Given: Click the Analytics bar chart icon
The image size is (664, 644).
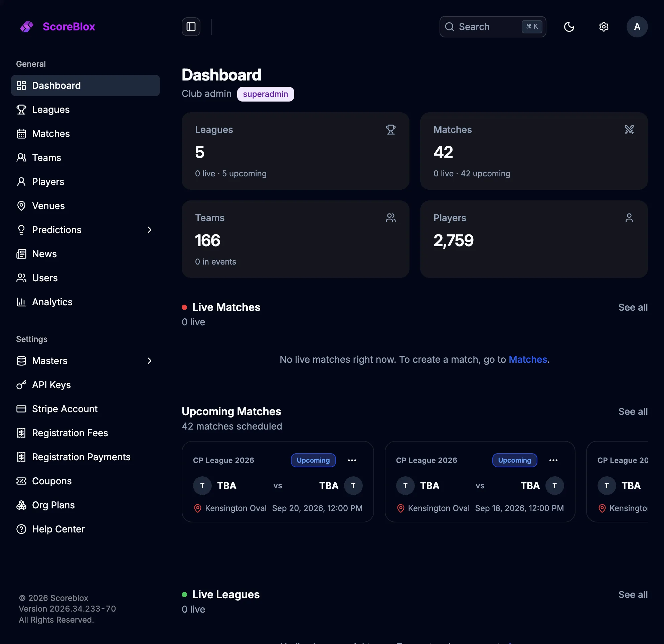Looking at the screenshot, I should pos(21,302).
